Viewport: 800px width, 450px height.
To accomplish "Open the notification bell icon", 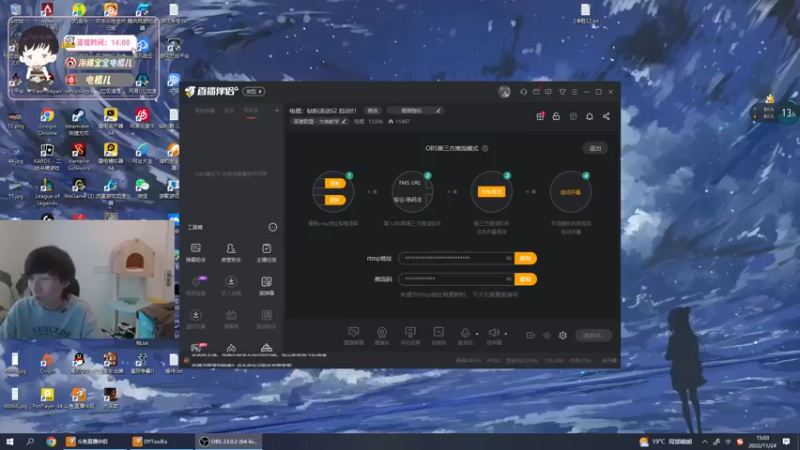I will pyautogui.click(x=589, y=116).
